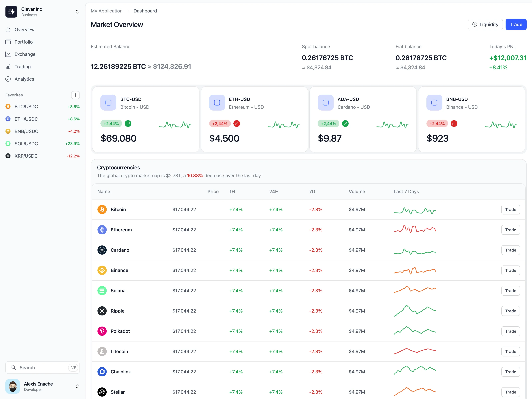Sort table by the Volume column header
Screen dimensions: 532x399
tap(357, 192)
